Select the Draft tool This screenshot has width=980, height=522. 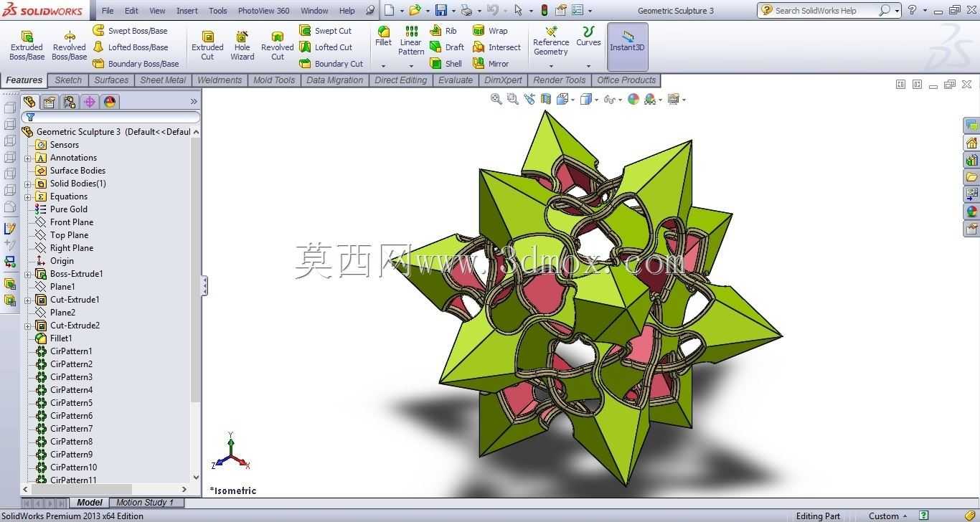coord(447,47)
